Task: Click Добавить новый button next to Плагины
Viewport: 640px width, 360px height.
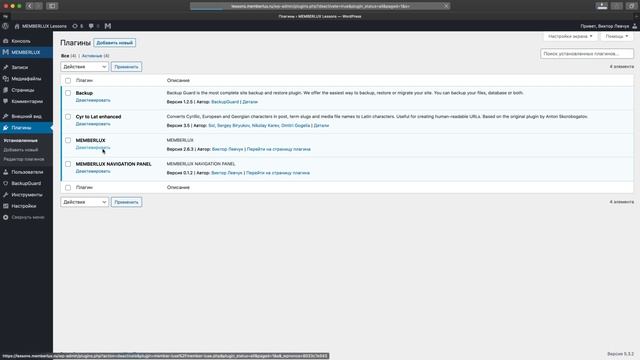Action: 115,43
